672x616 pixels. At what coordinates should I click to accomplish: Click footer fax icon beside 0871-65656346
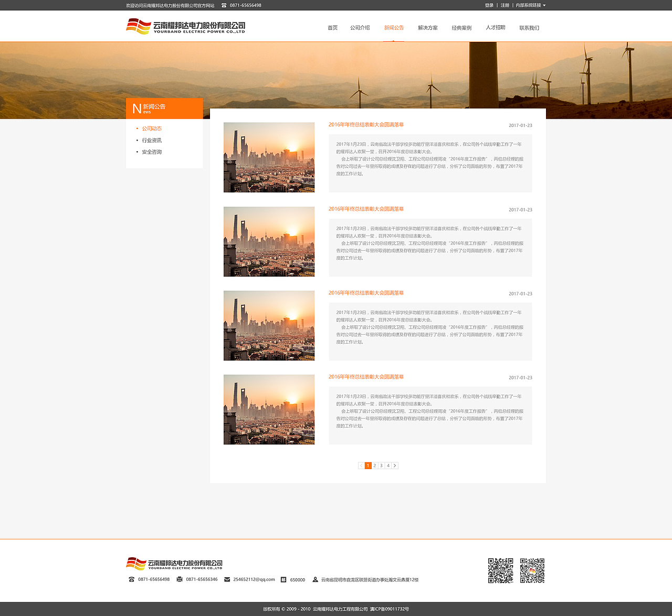(180, 579)
